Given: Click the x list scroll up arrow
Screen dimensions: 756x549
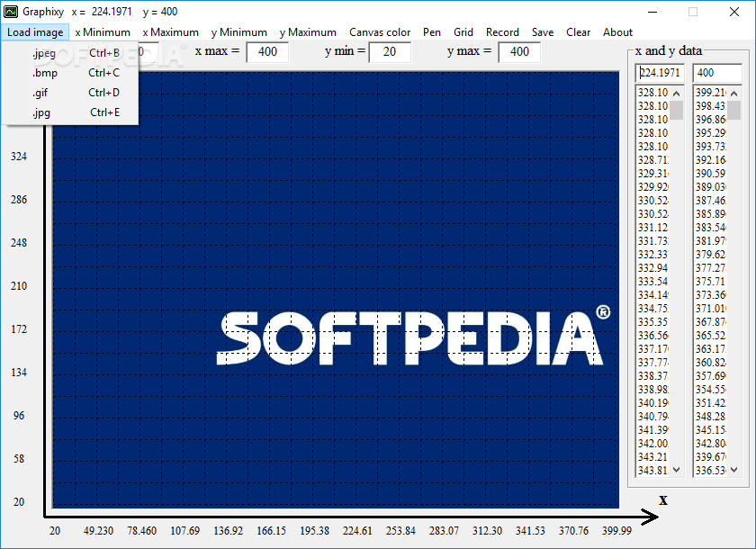Looking at the screenshot, I should click(677, 94).
